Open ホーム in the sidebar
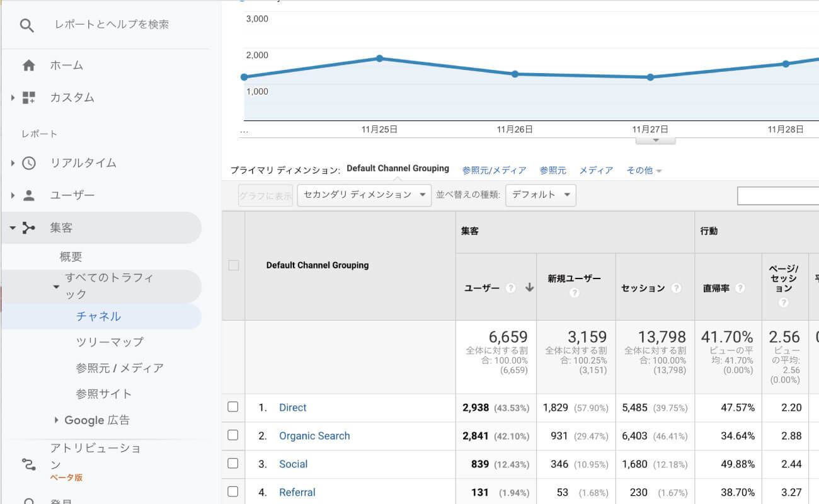This screenshot has width=819, height=504. click(x=67, y=66)
